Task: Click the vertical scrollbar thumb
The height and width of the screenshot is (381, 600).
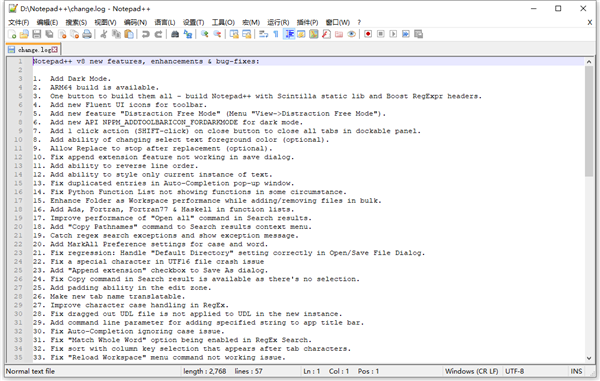Action: coord(589,122)
